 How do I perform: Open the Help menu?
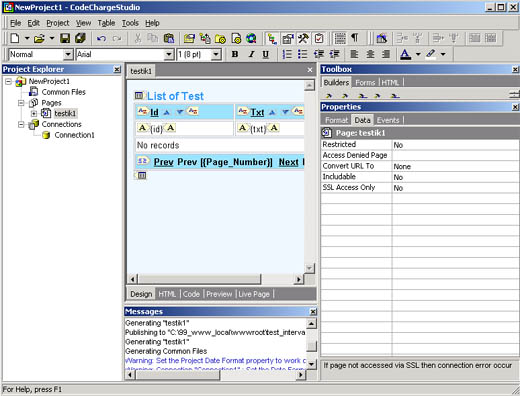coord(152,23)
